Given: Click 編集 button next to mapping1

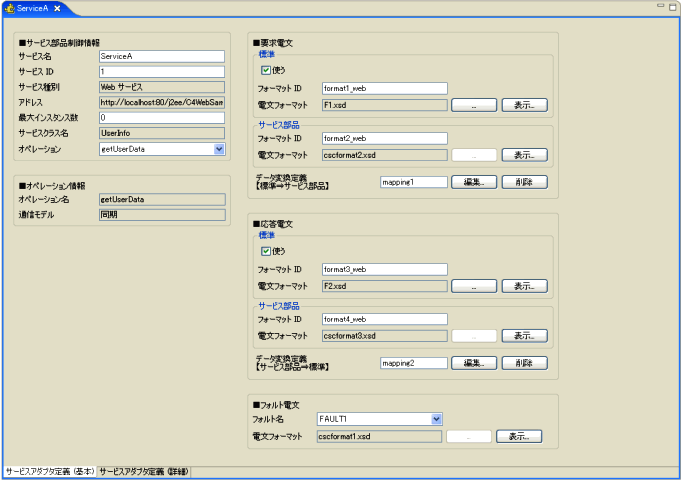Looking at the screenshot, I should (474, 182).
